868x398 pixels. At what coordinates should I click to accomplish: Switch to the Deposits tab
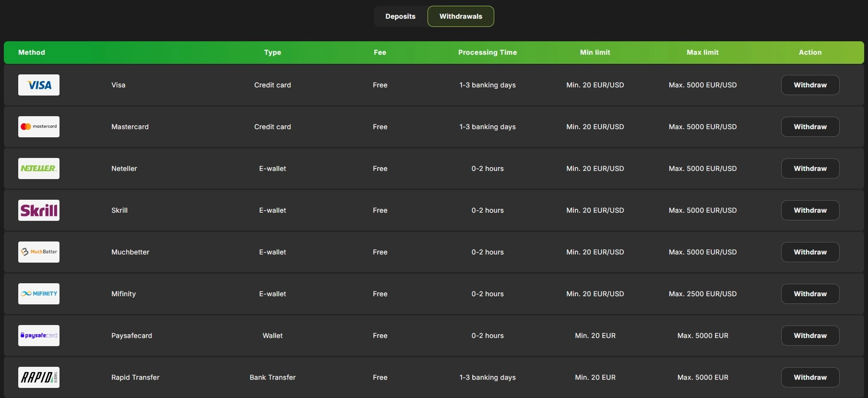tap(401, 16)
